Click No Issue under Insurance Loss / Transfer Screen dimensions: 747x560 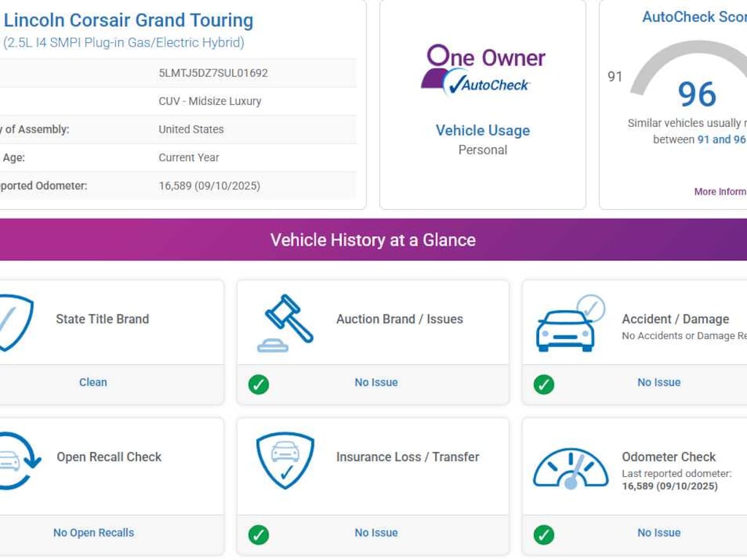tap(376, 533)
